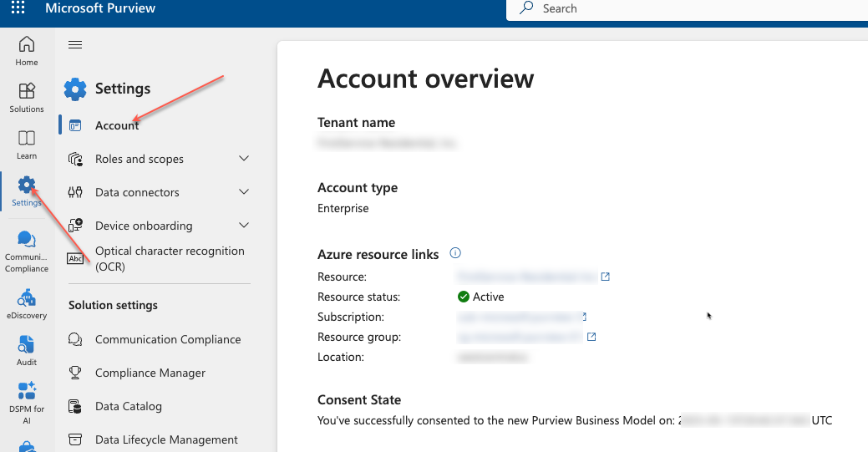Click the search magnifier icon
Viewport: 868px width, 452px height.
(x=526, y=8)
